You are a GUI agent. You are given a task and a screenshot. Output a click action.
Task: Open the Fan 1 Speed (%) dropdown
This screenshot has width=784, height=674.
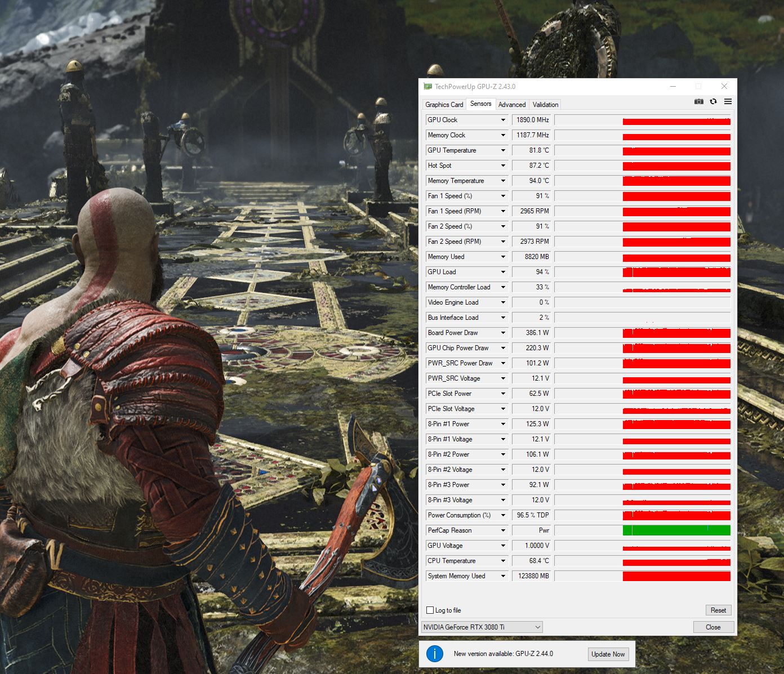pyautogui.click(x=503, y=196)
